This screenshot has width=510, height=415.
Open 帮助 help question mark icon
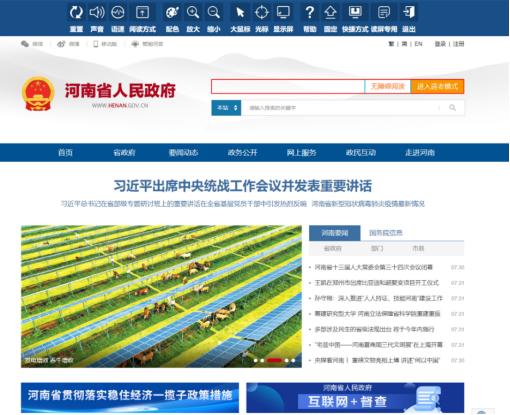[310, 13]
